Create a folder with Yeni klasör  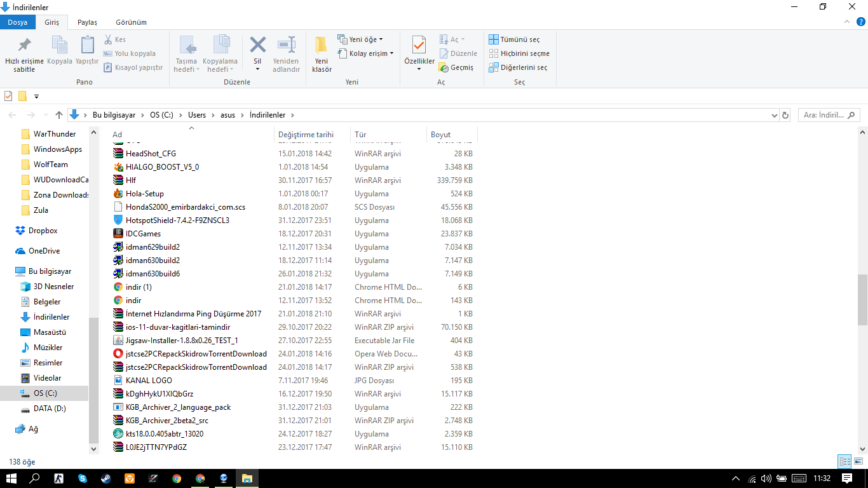322,54
